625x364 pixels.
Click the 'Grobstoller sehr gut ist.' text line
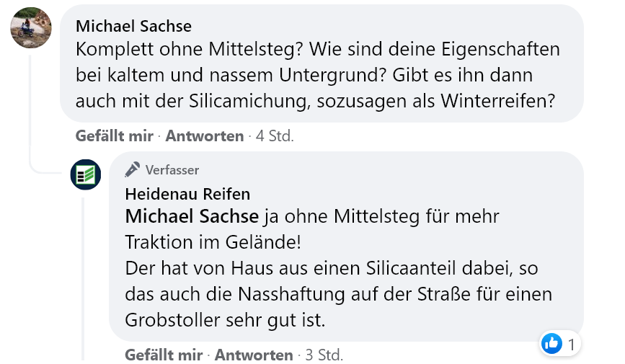point(225,319)
